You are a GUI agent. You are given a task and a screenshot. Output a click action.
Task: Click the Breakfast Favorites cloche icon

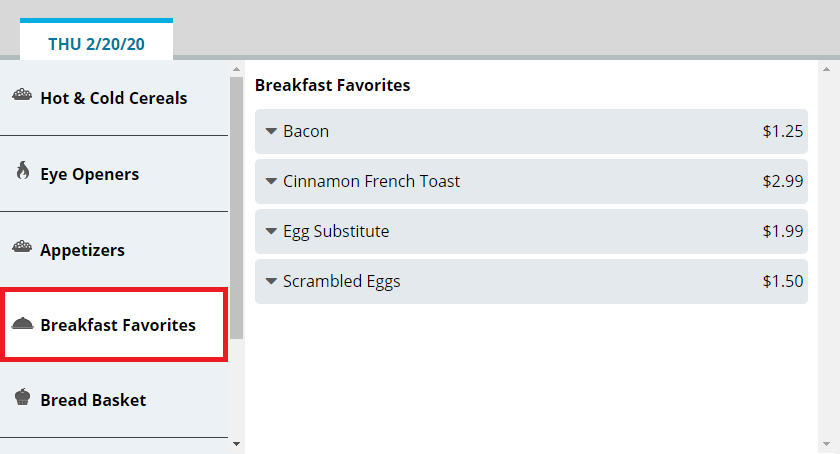click(22, 324)
